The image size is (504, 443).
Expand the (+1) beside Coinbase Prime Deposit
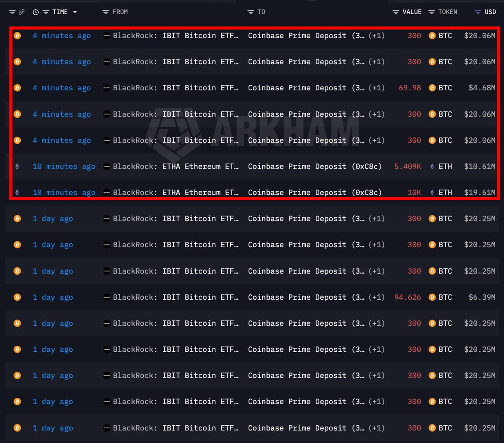[x=376, y=36]
